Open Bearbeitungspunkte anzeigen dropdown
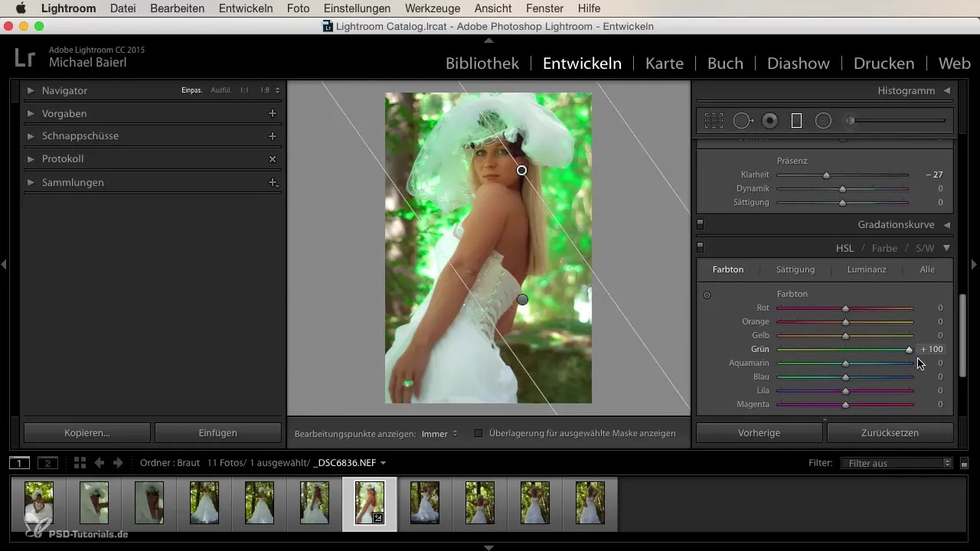 pos(439,433)
